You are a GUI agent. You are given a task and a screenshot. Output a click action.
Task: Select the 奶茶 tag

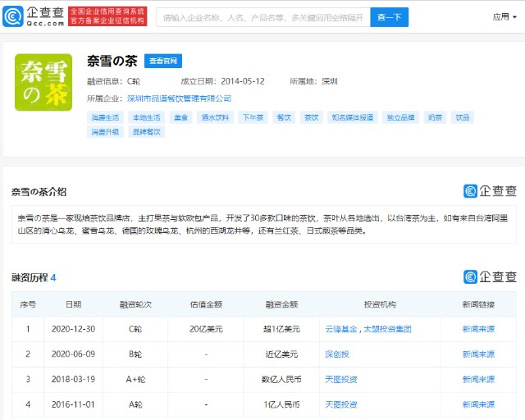(436, 117)
